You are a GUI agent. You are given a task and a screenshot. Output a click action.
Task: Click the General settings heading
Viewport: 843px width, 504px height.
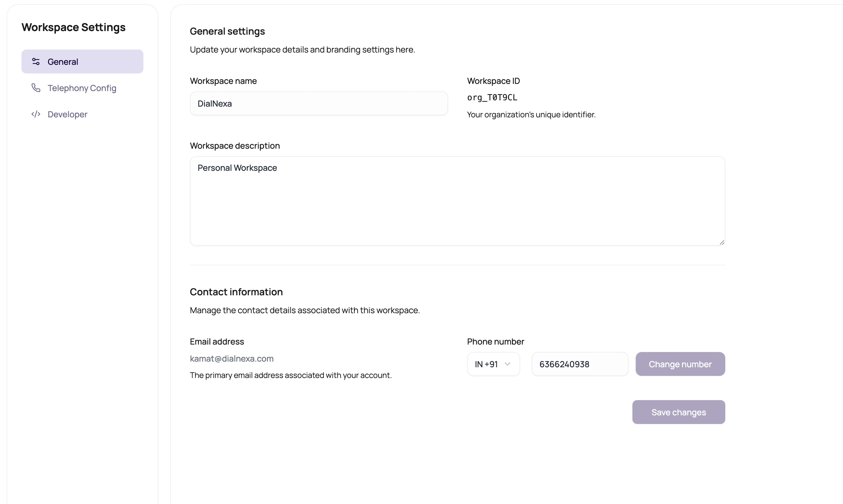227,31
